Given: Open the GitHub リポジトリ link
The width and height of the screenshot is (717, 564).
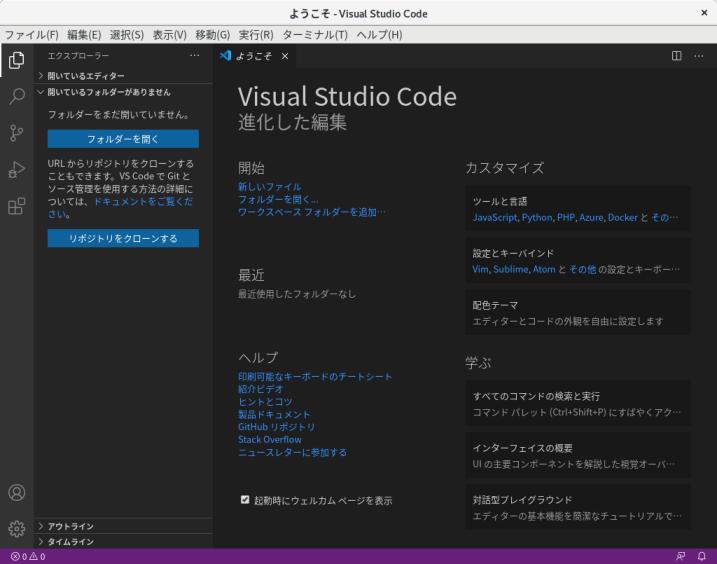Looking at the screenshot, I should pos(277,427).
